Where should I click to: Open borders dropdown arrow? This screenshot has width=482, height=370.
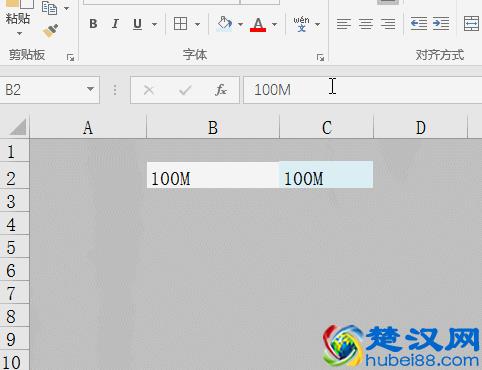point(197,24)
